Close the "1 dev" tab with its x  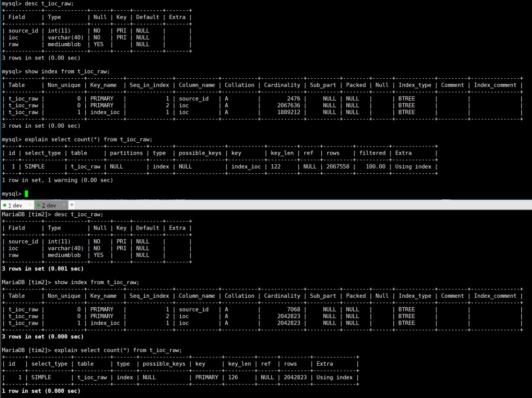(30, 205)
